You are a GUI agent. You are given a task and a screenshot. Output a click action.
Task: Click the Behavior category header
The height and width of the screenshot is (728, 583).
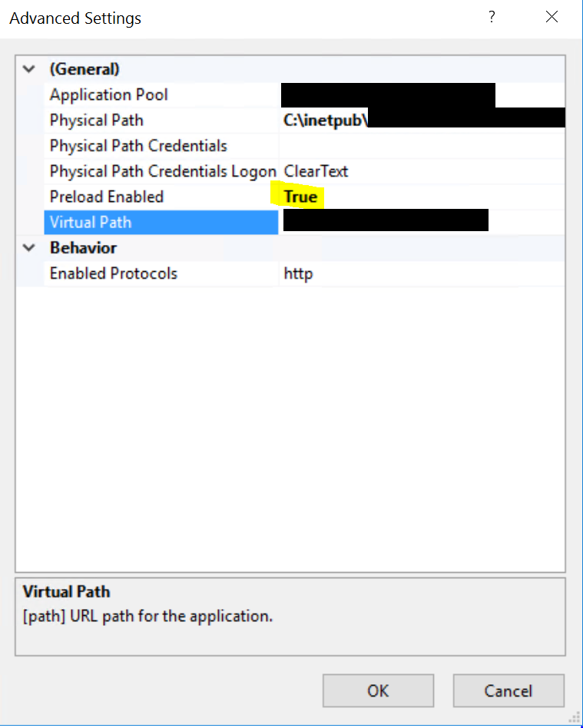click(x=83, y=248)
